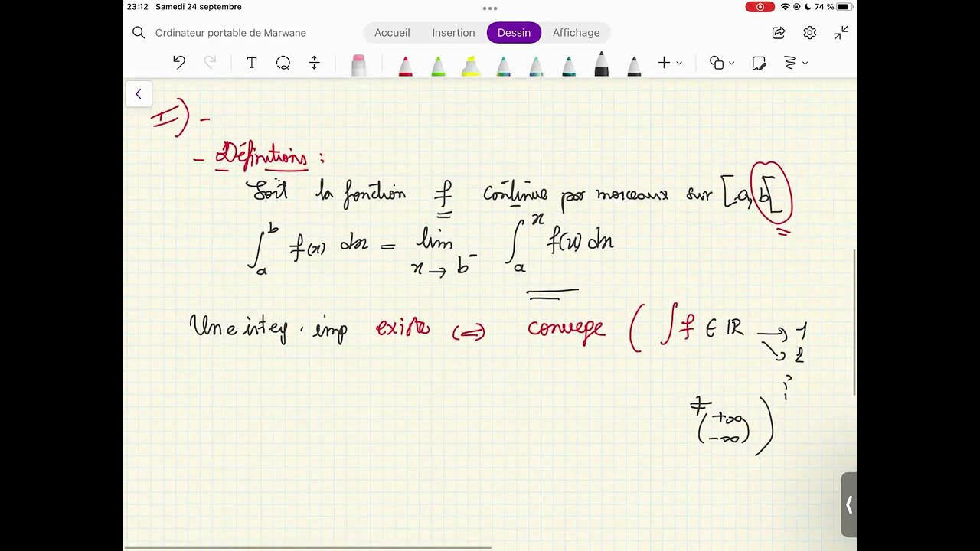Image resolution: width=980 pixels, height=551 pixels.
Task: Click the greyed-out redo arrow
Action: point(210,63)
